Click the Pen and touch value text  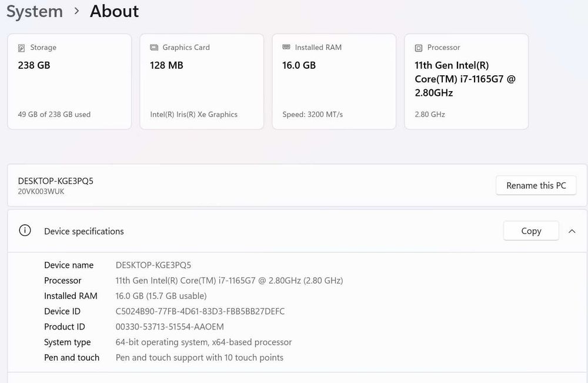199,357
